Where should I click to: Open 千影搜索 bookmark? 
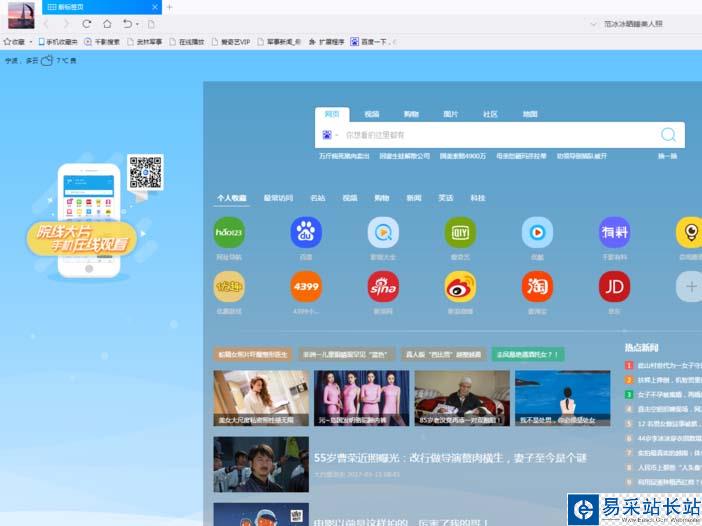pos(103,42)
